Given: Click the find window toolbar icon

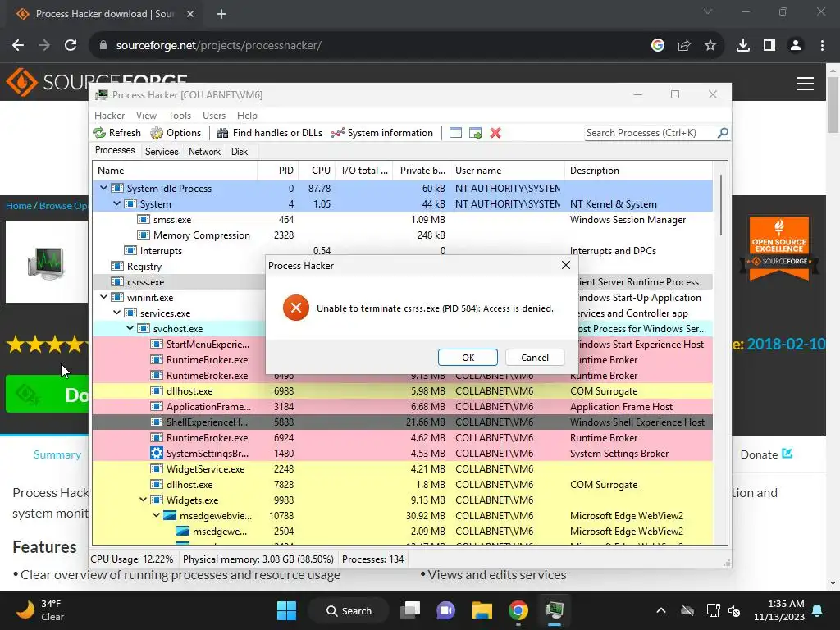Looking at the screenshot, I should (455, 133).
